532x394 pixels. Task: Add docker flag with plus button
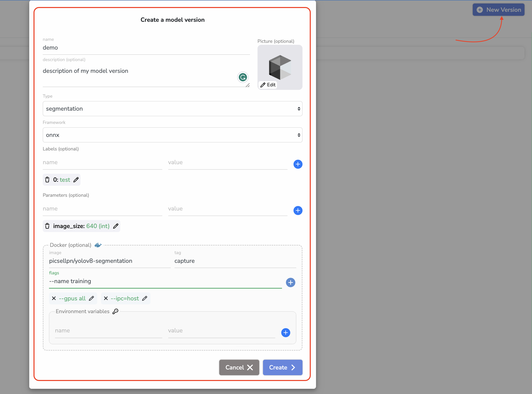point(290,283)
